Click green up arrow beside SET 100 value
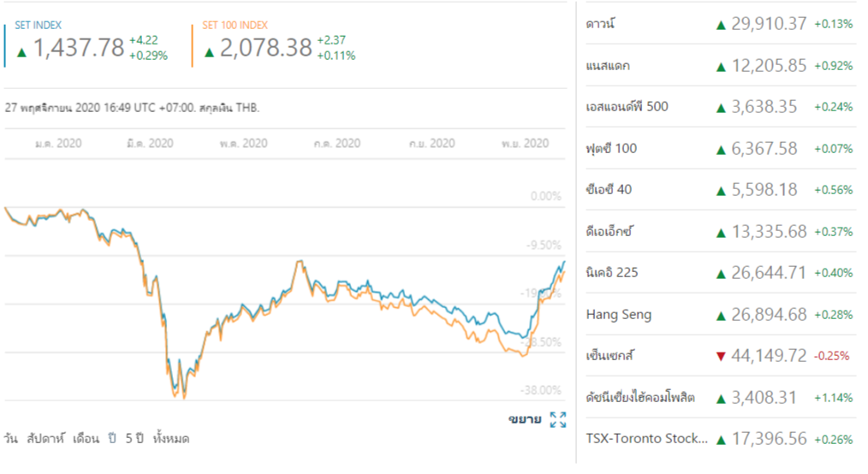The image size is (868, 474). coord(210,52)
